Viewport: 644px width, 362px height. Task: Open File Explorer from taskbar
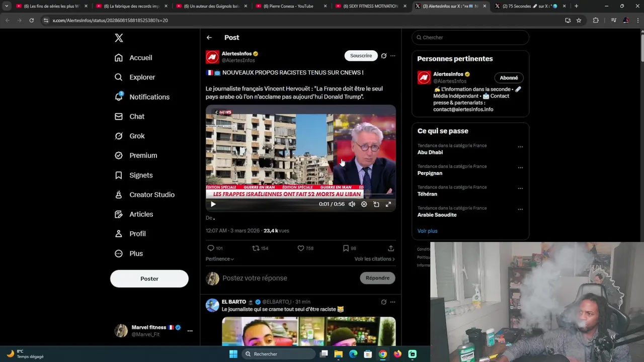tap(339, 354)
